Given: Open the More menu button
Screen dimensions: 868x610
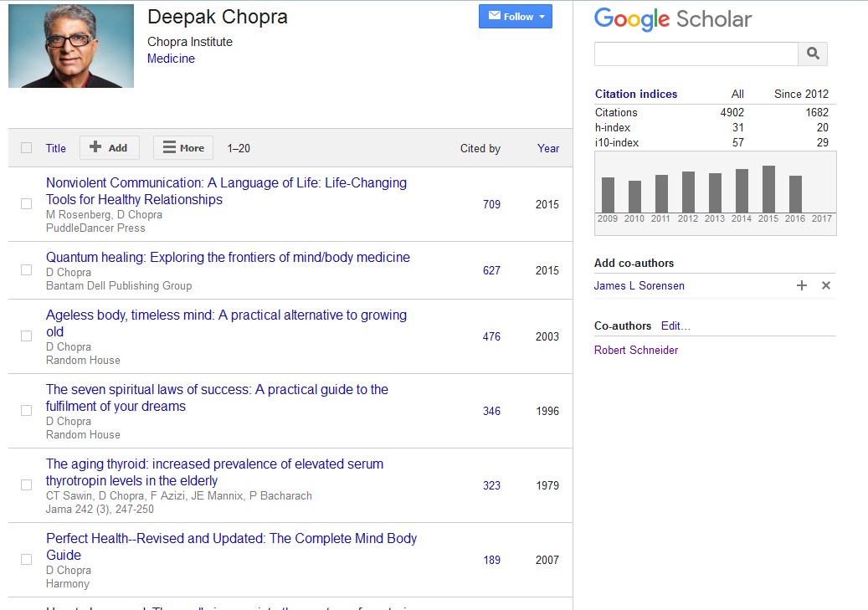Looking at the screenshot, I should coord(183,148).
